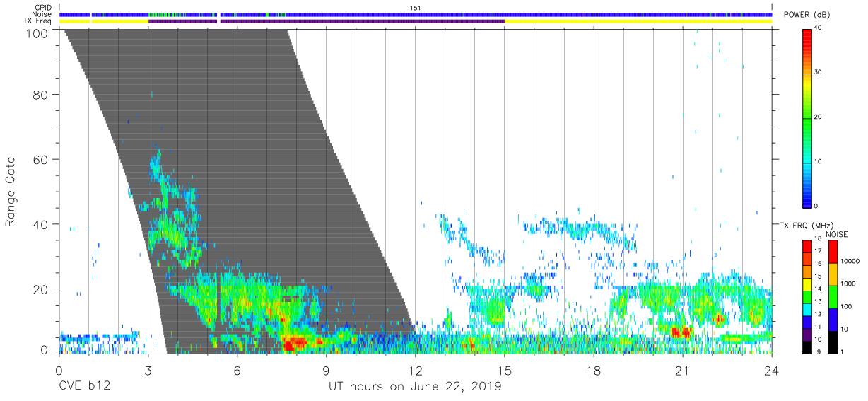
Task: Click the purple swatch of the TX FRQ legend
Action: pos(808,335)
